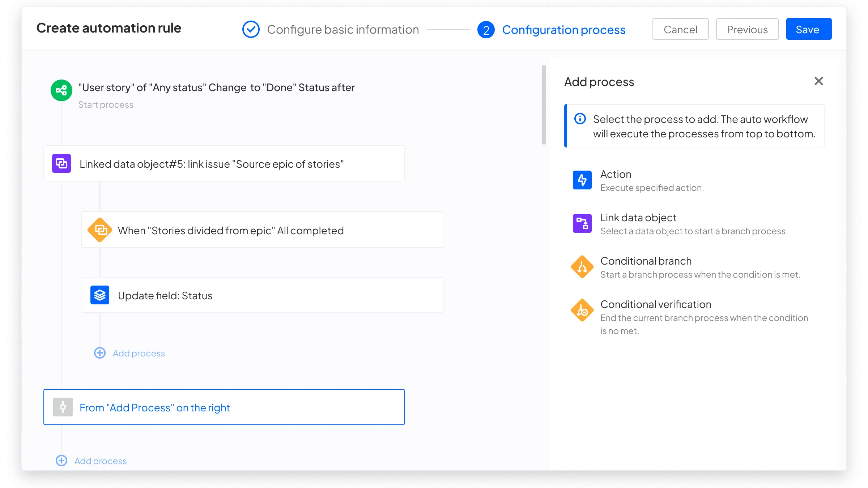Click the blue Update field layers icon
Viewport: 868px width, 488px height.
(x=100, y=295)
